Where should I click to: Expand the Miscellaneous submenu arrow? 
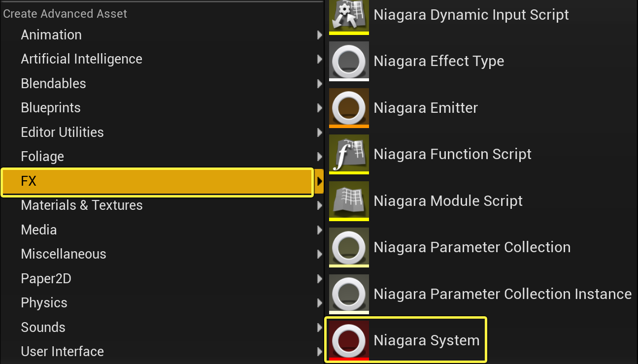[x=320, y=254]
